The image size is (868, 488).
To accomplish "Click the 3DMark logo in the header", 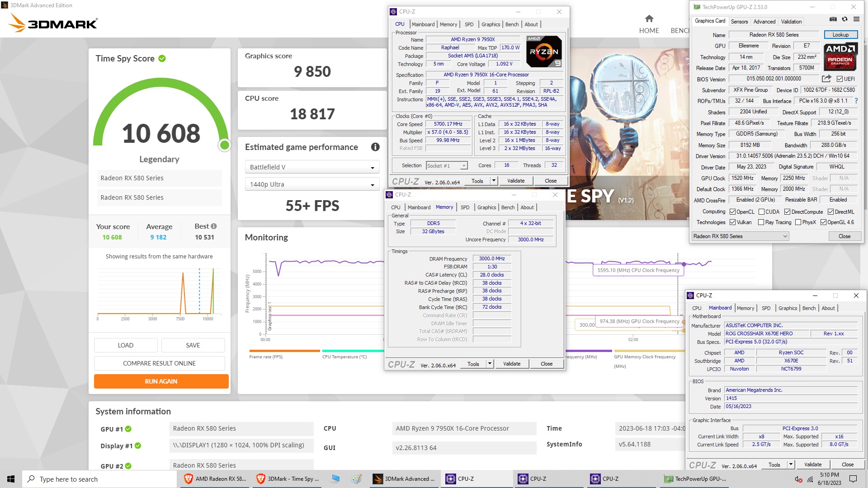I will point(53,23).
